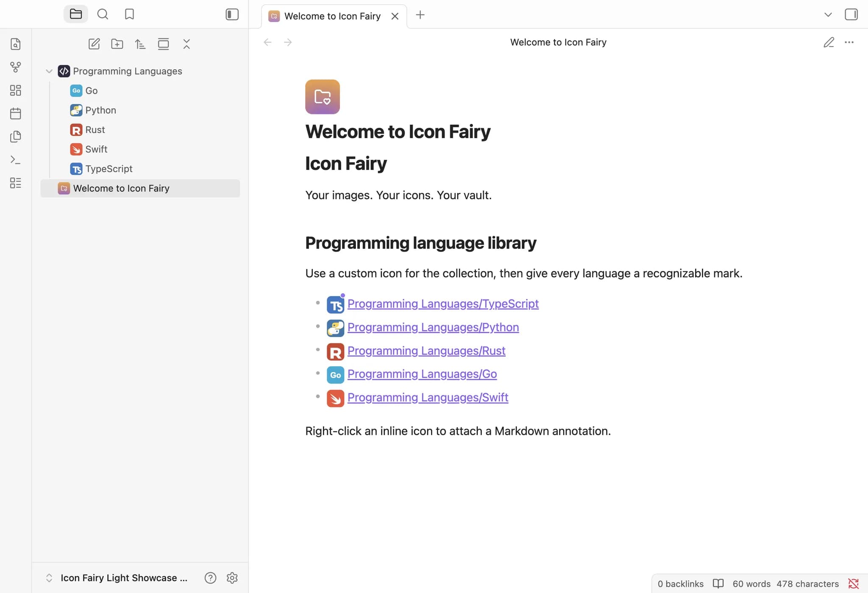Click the inline Swift icon in list

tap(335, 398)
